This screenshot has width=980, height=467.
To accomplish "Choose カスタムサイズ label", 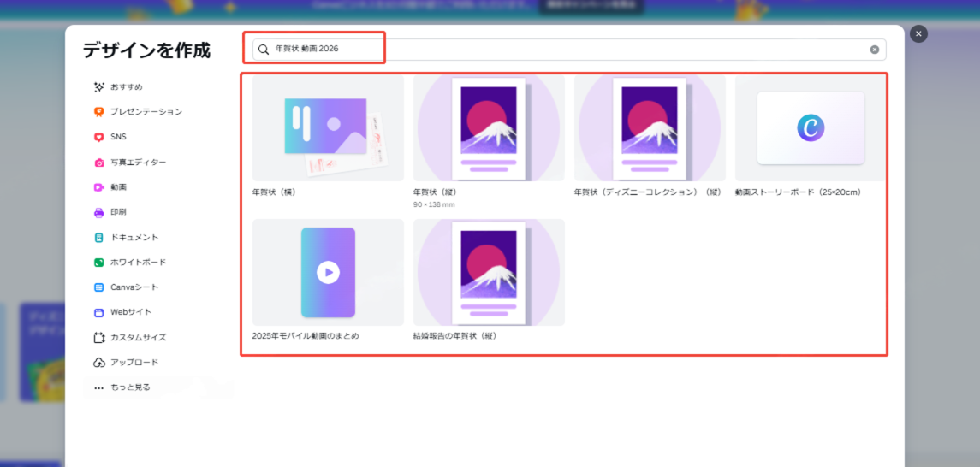I will click(138, 337).
